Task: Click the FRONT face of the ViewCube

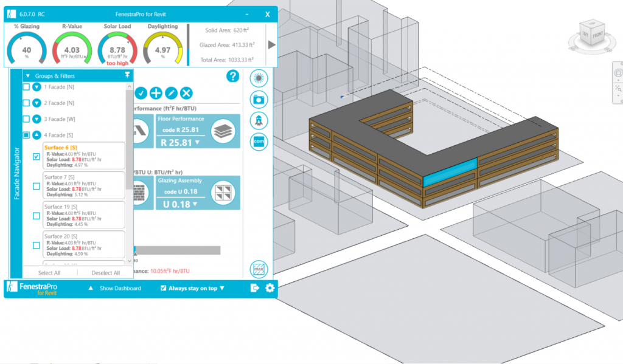Action: pyautogui.click(x=598, y=35)
